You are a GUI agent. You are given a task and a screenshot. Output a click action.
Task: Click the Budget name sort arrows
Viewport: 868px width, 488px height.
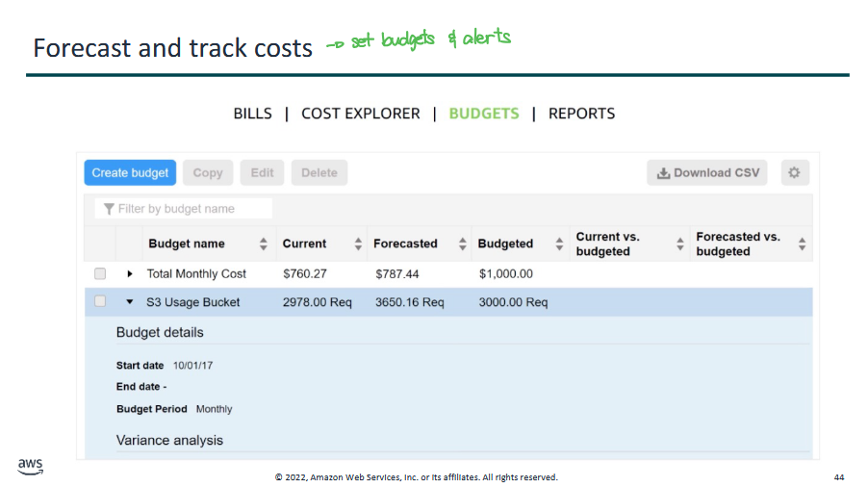(x=264, y=244)
